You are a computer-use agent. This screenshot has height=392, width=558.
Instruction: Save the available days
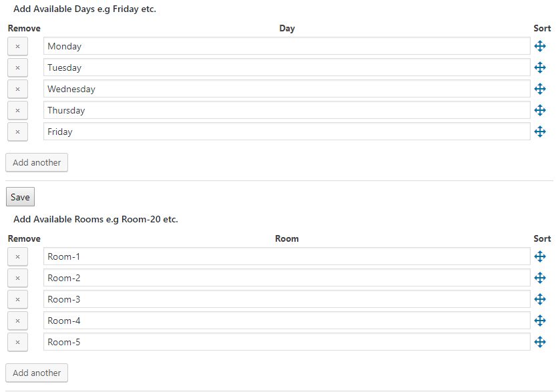[20, 197]
